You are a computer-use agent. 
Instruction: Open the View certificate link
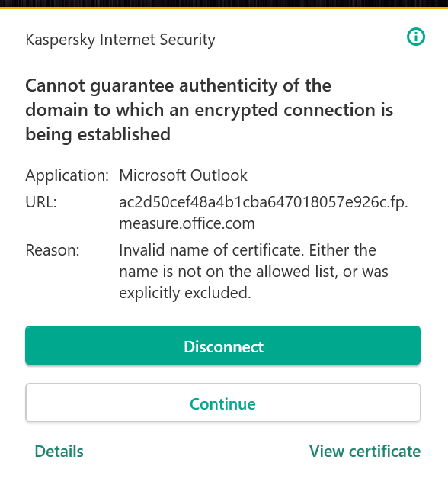tap(365, 452)
